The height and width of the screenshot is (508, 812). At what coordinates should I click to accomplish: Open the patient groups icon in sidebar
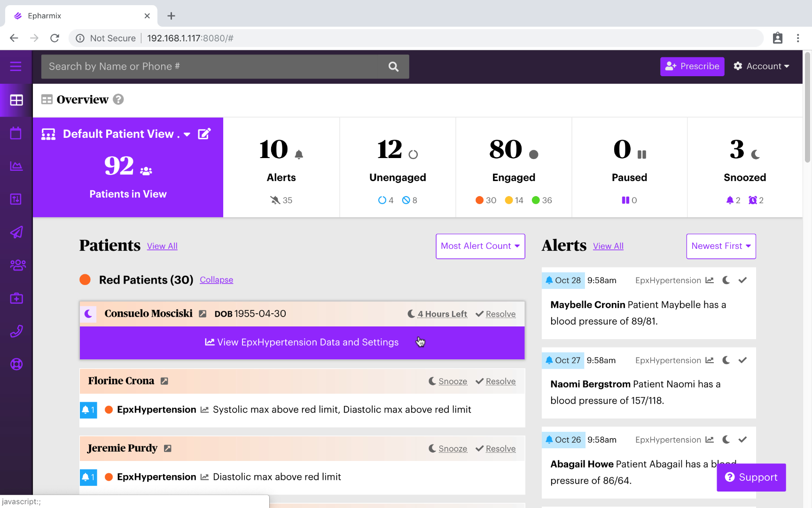click(18, 265)
